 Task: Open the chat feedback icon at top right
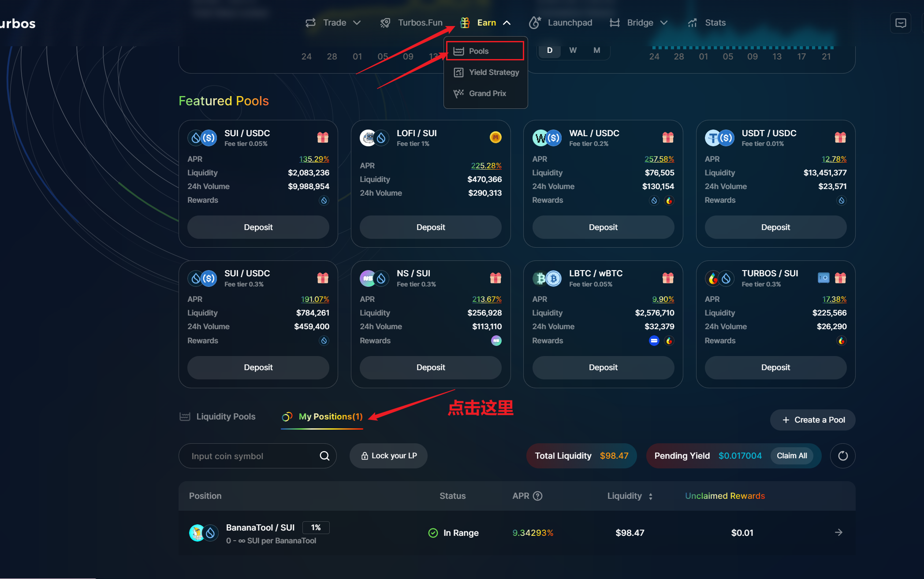900,23
